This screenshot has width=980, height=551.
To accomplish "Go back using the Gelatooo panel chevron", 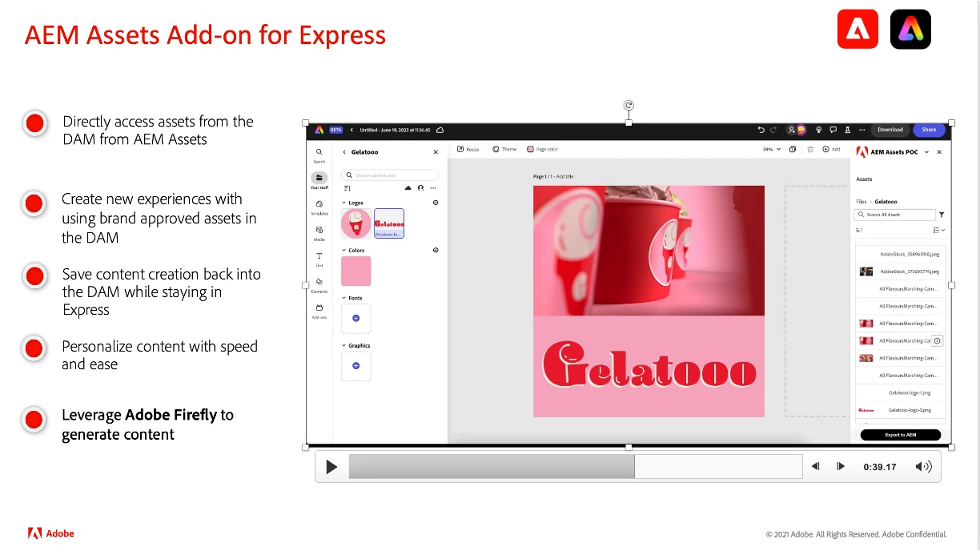I will 344,152.
